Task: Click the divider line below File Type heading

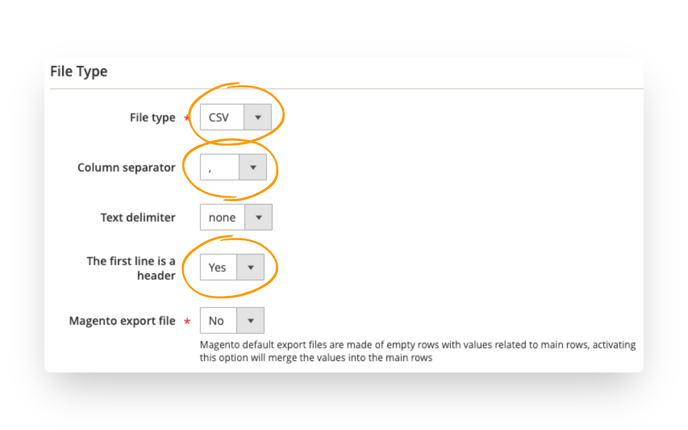Action: pos(347,89)
